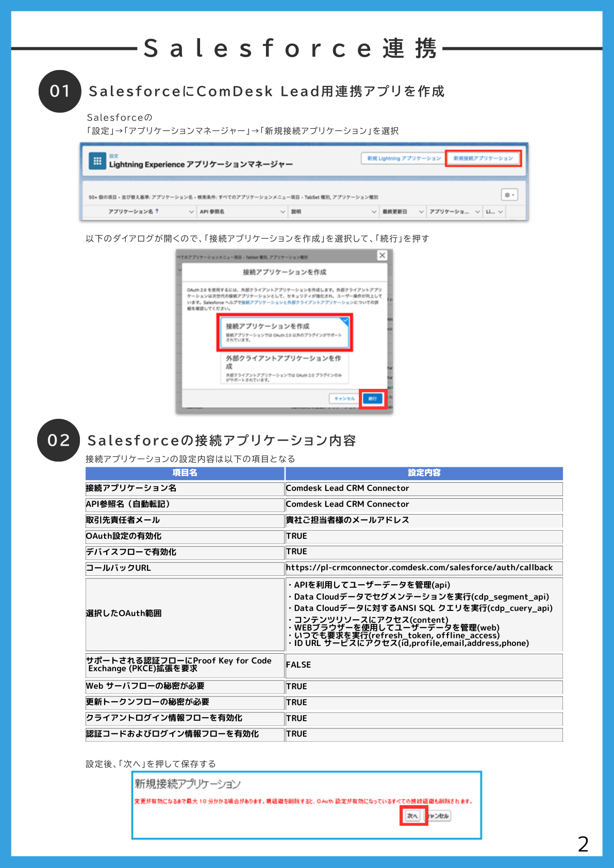Select the 外部クライアントアプリケーションを作成 option card
The height and width of the screenshot is (868, 614).
pyautogui.click(x=285, y=368)
